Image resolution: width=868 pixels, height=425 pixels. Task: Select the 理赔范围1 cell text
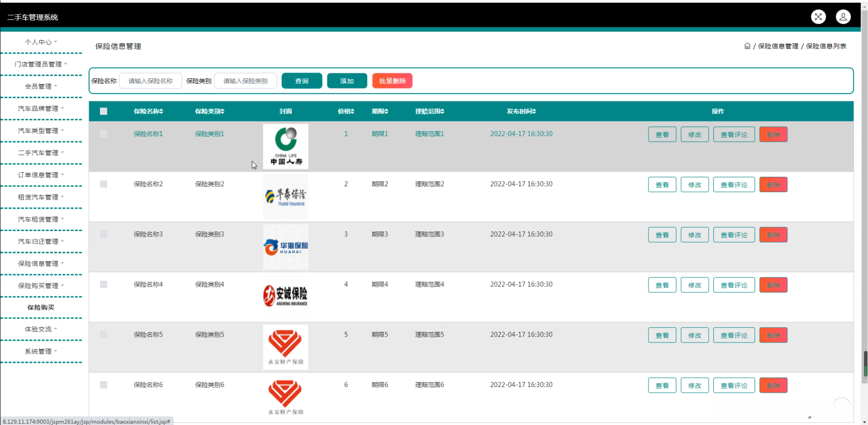point(430,134)
